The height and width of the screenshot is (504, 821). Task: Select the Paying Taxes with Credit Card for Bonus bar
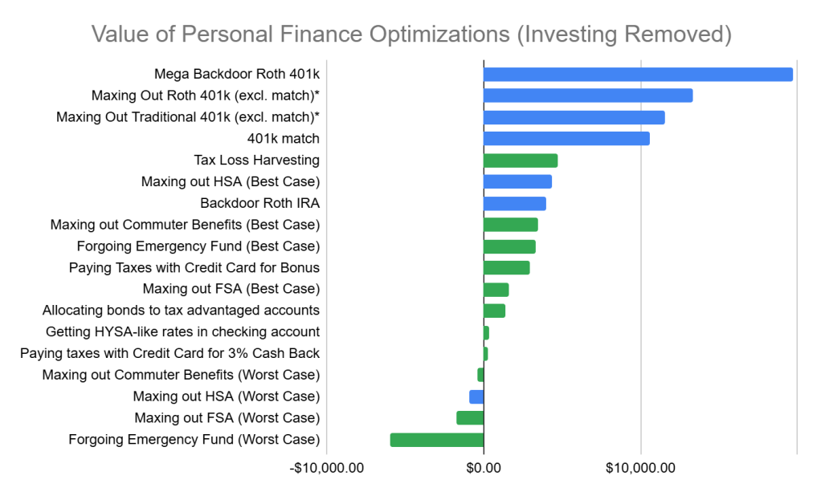click(x=507, y=267)
